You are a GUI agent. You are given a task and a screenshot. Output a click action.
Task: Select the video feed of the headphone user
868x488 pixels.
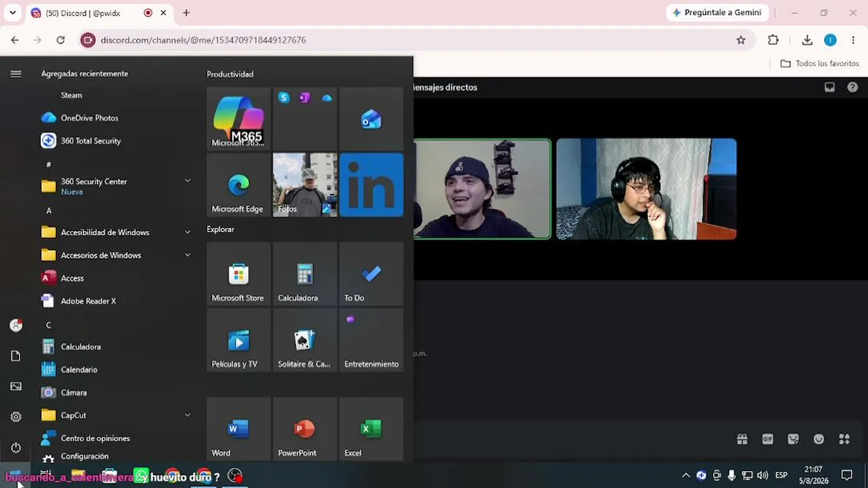[646, 189]
